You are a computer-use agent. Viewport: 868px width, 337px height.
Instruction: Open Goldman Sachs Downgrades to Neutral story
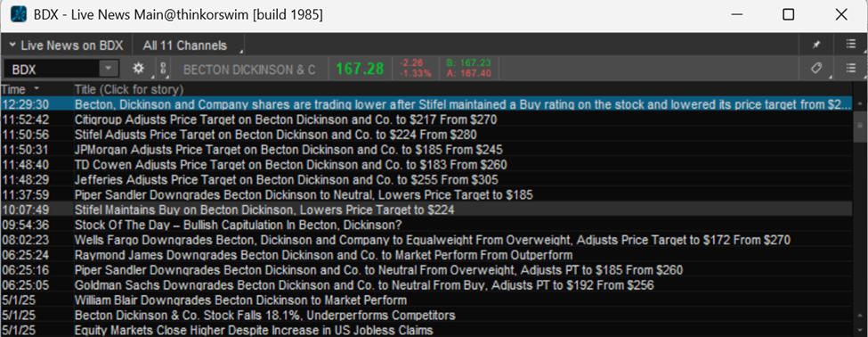[364, 285]
